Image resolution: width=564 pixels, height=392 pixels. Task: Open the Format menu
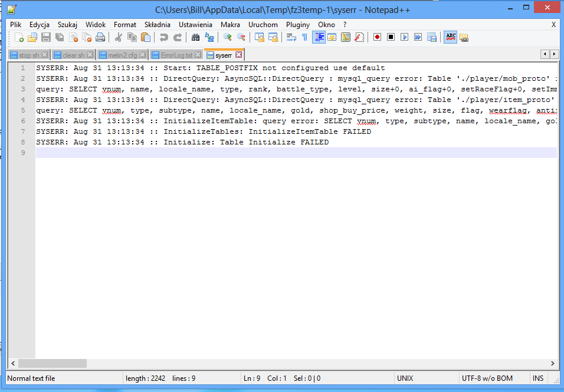coord(125,25)
